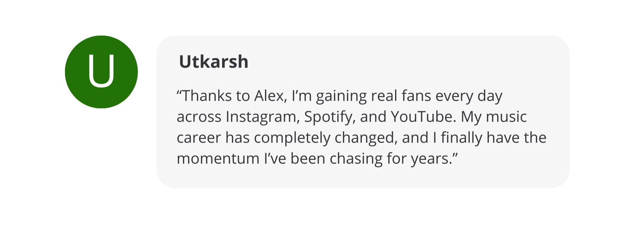Click the word YouTube in the quote
The width and height of the screenshot is (644, 233).
423,117
